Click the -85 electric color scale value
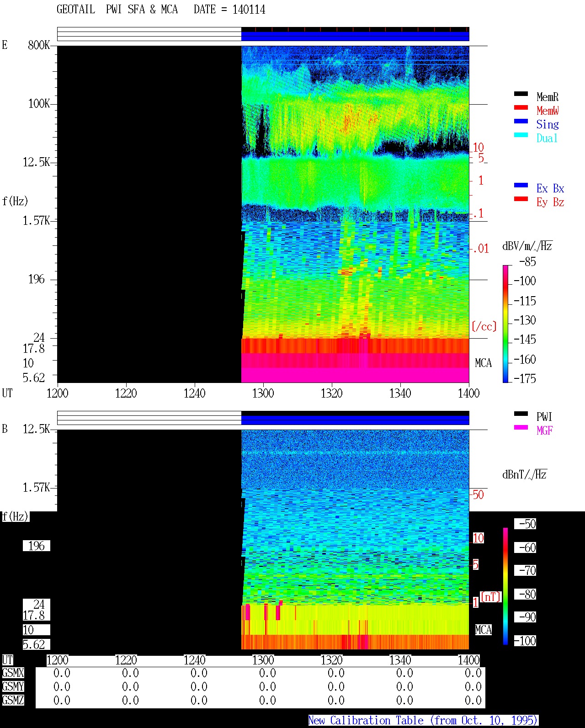 527,262
